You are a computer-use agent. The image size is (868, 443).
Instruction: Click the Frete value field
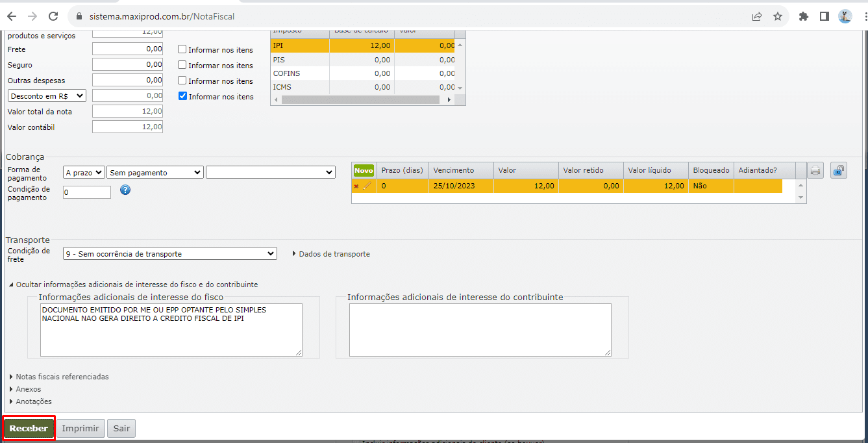click(127, 49)
